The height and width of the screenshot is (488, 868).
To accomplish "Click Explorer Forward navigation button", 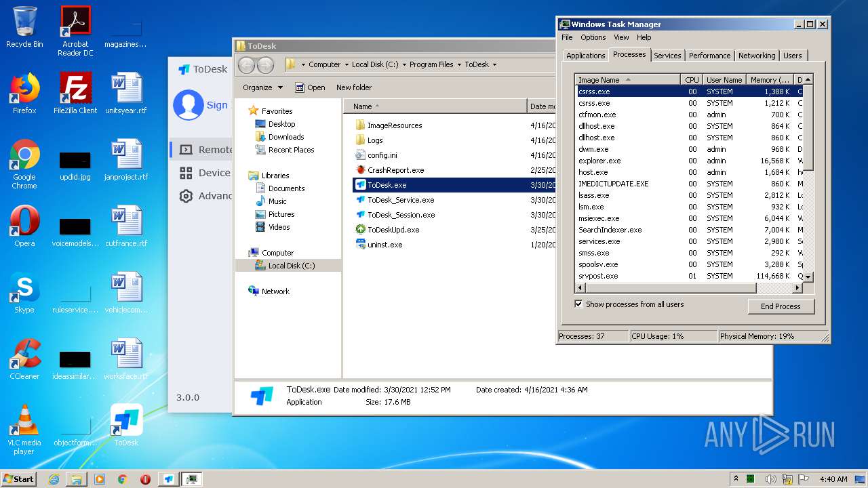I will point(265,65).
